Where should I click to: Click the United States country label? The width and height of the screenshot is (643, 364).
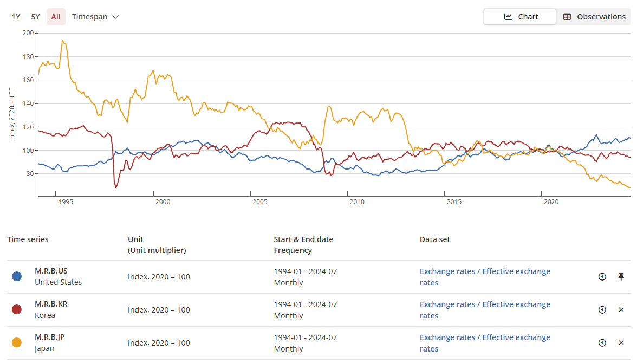coord(58,282)
